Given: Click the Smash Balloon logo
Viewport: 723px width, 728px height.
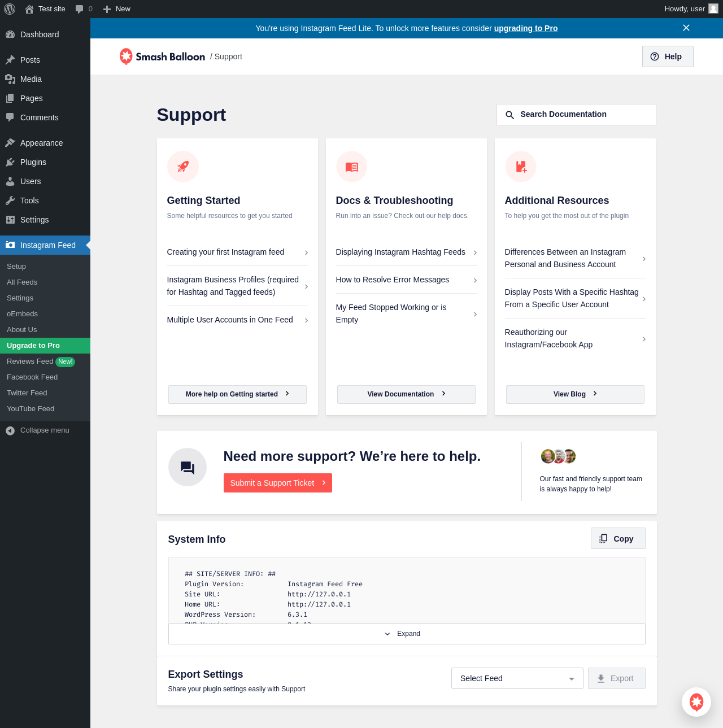Looking at the screenshot, I should tap(162, 56).
